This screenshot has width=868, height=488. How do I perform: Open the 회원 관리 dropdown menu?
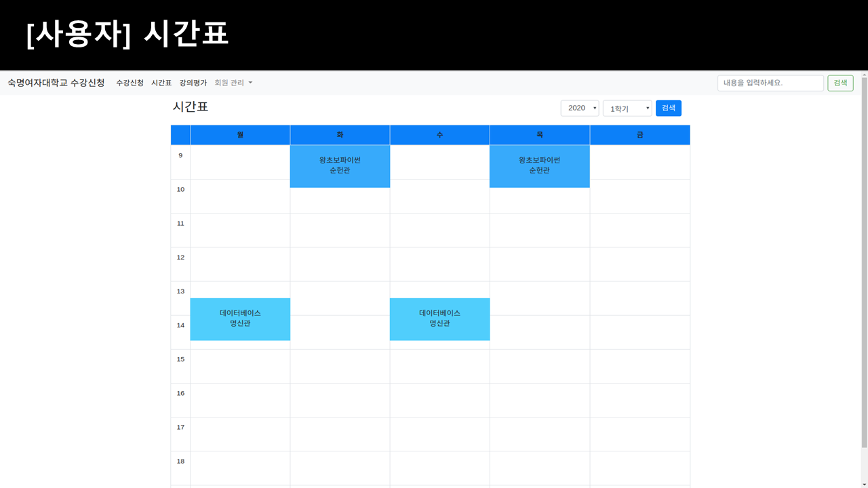point(233,83)
